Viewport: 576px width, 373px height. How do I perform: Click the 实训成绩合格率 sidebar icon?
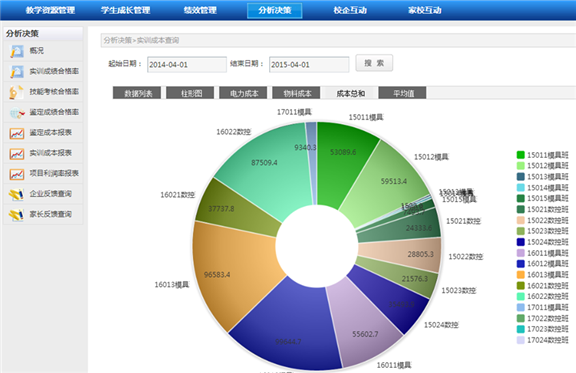pyautogui.click(x=17, y=72)
